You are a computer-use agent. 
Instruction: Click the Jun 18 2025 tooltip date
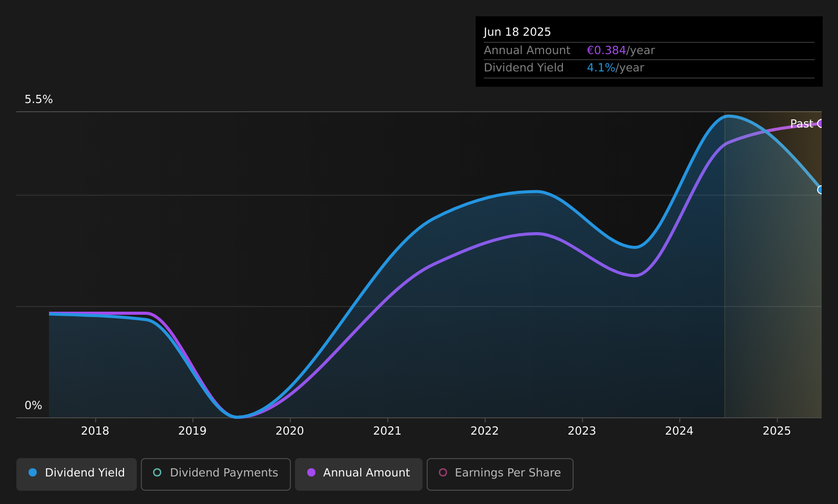coord(517,32)
